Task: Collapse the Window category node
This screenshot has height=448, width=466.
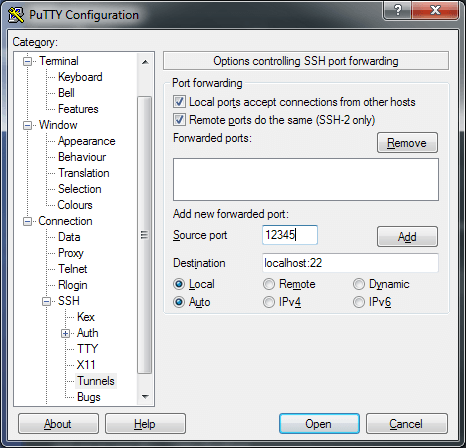Action: point(27,126)
